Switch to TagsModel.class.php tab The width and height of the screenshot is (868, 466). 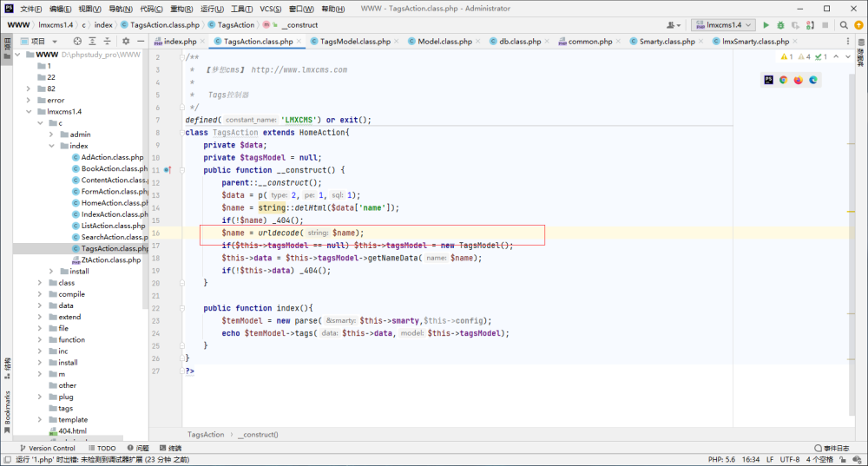[355, 42]
